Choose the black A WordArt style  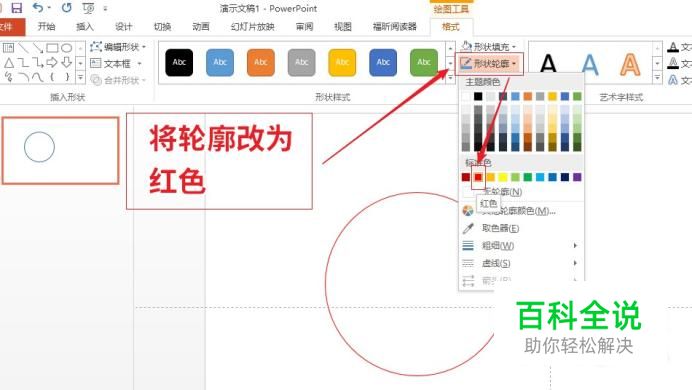click(x=548, y=63)
